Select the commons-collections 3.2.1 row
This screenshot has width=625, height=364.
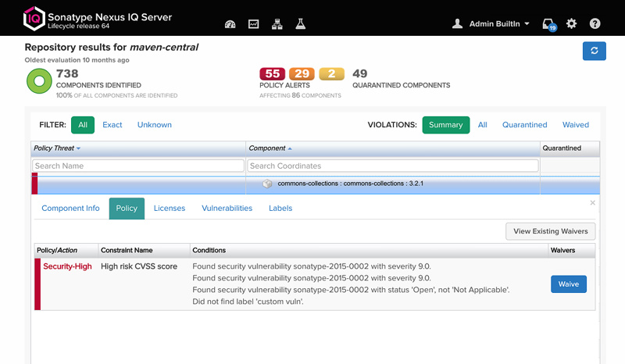[316, 185]
